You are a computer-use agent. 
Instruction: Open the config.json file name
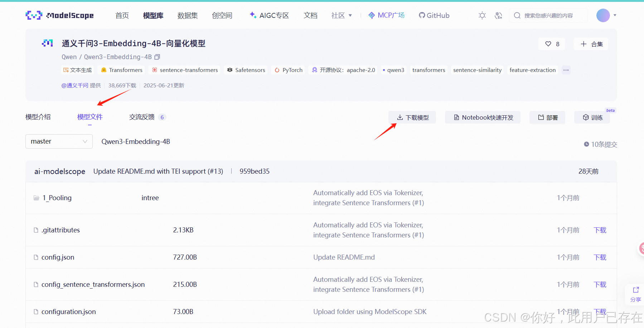point(58,257)
